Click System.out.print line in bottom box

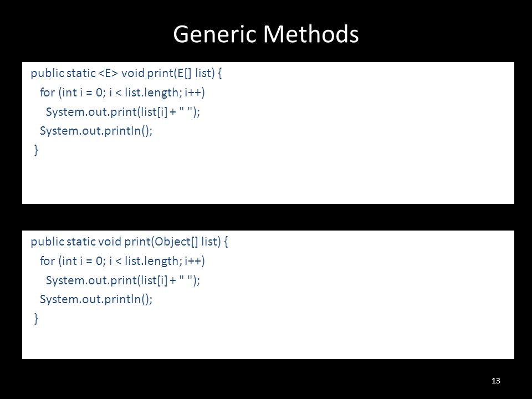click(123, 280)
